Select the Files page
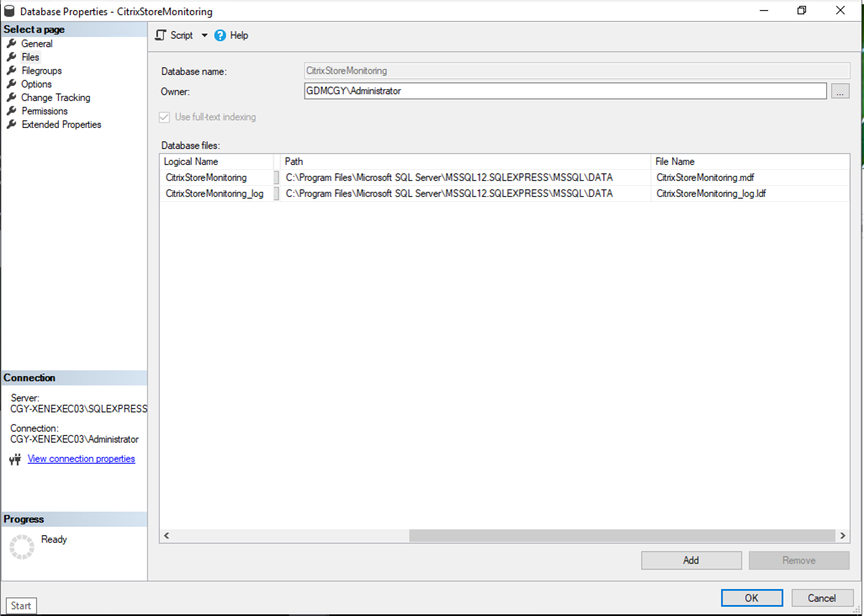This screenshot has width=864, height=616. tap(30, 56)
